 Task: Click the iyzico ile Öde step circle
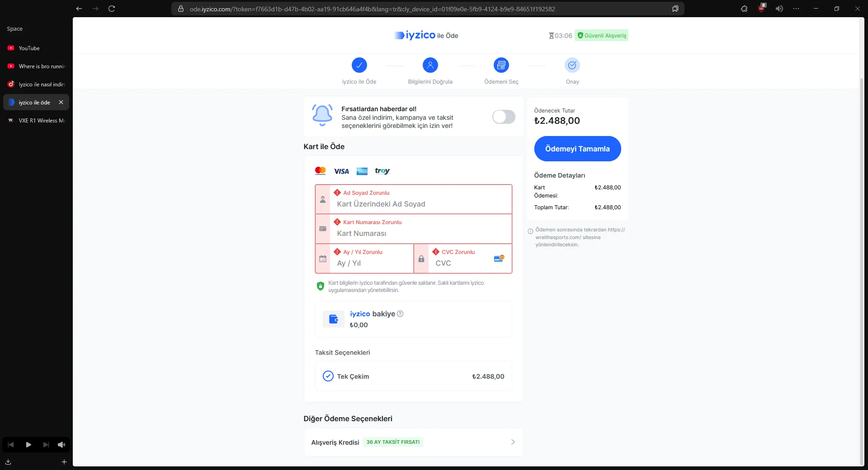point(359,65)
